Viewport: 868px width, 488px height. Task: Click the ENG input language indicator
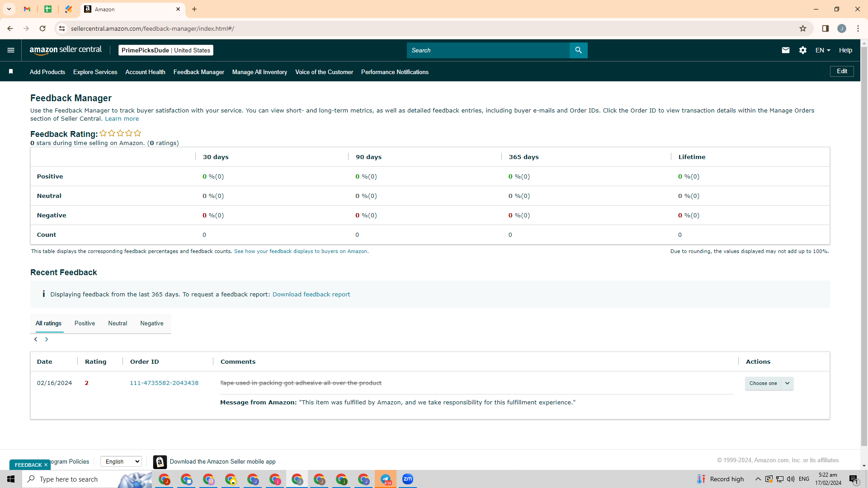pos(804,479)
